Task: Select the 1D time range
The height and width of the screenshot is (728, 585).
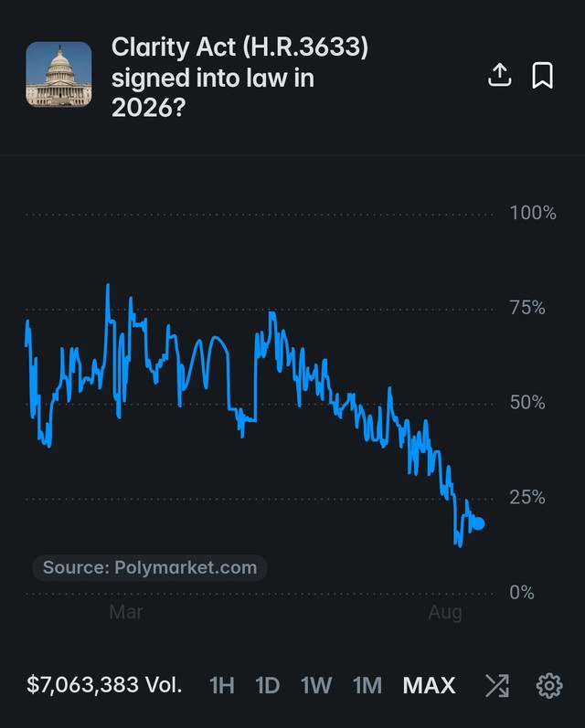Action: click(268, 686)
